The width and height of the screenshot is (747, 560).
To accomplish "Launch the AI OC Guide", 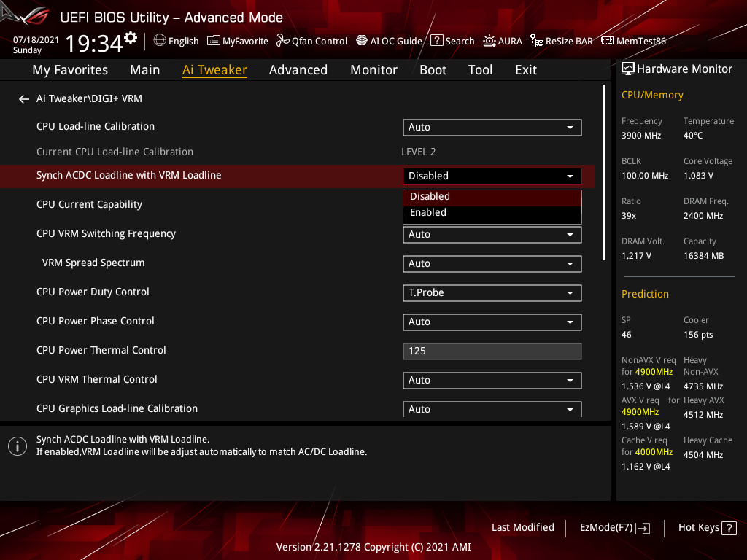I will (x=389, y=41).
